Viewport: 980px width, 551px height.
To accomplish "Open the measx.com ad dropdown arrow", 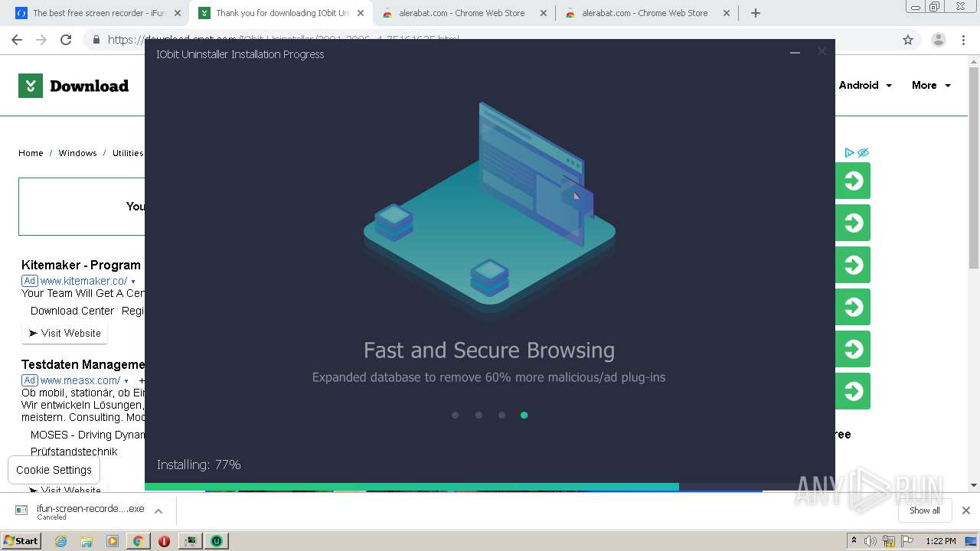I will pos(126,381).
